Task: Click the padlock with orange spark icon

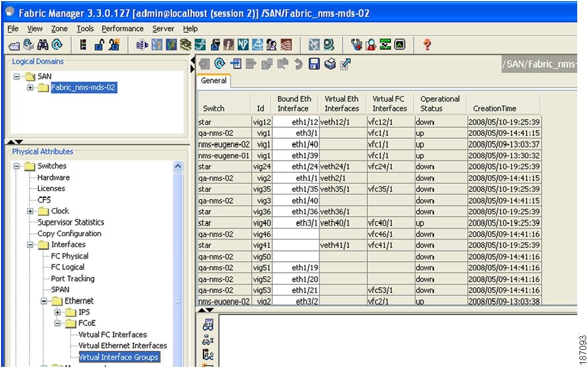Action: [114, 44]
